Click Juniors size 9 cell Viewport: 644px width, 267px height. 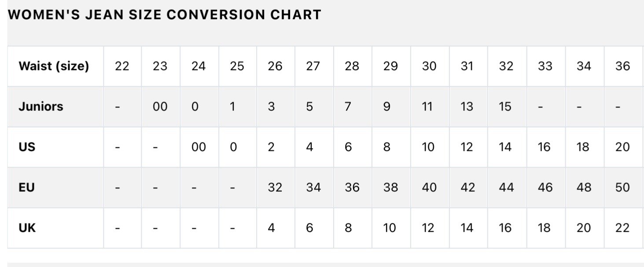point(391,107)
